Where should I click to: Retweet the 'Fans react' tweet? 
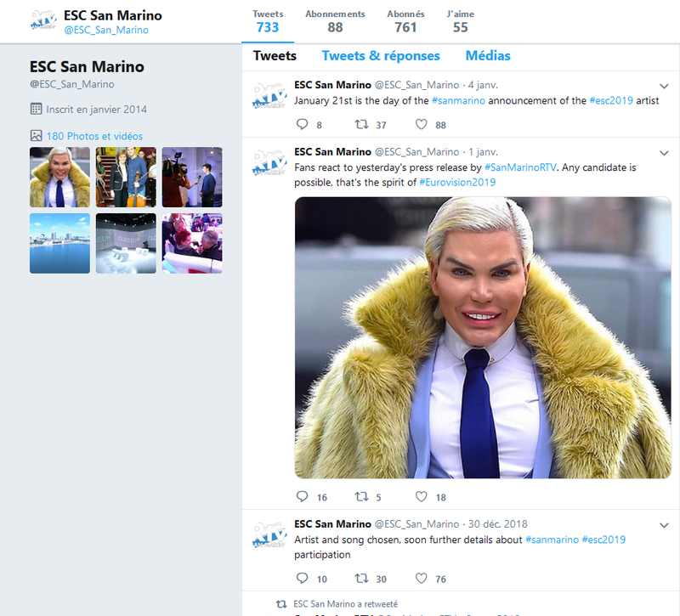tap(362, 497)
